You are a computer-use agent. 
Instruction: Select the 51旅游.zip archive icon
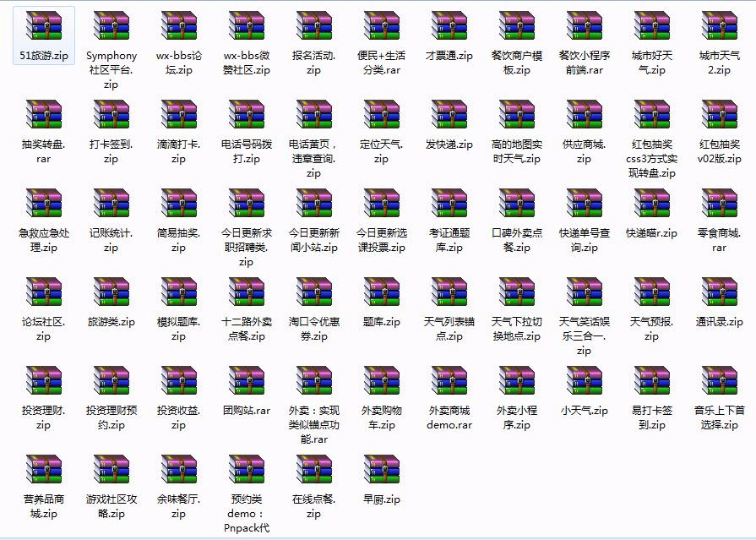(44, 25)
